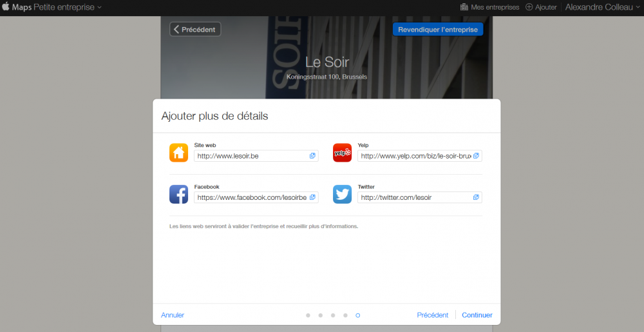
Task: Click the Koningsstraat 100, Brussels address
Action: point(327,77)
